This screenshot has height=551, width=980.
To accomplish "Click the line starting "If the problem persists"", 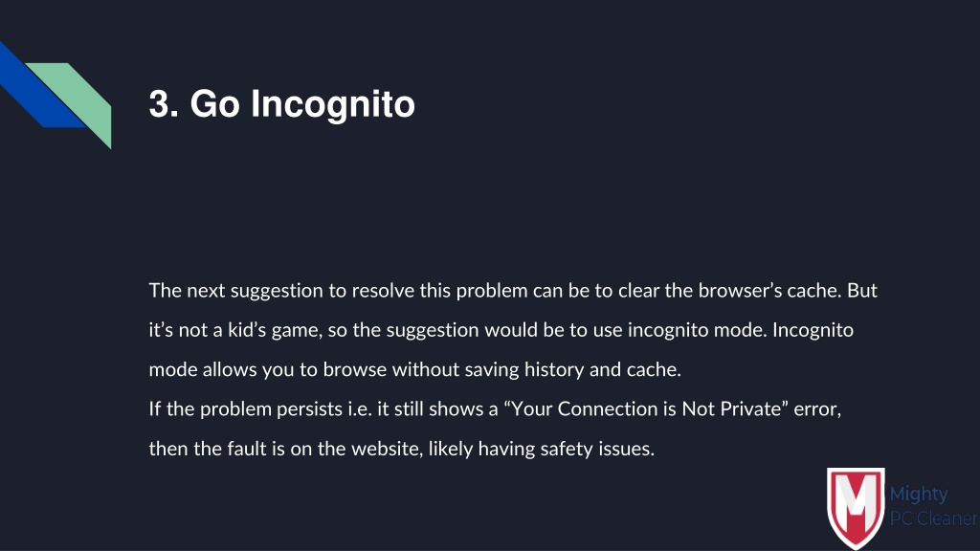I will tap(495, 408).
